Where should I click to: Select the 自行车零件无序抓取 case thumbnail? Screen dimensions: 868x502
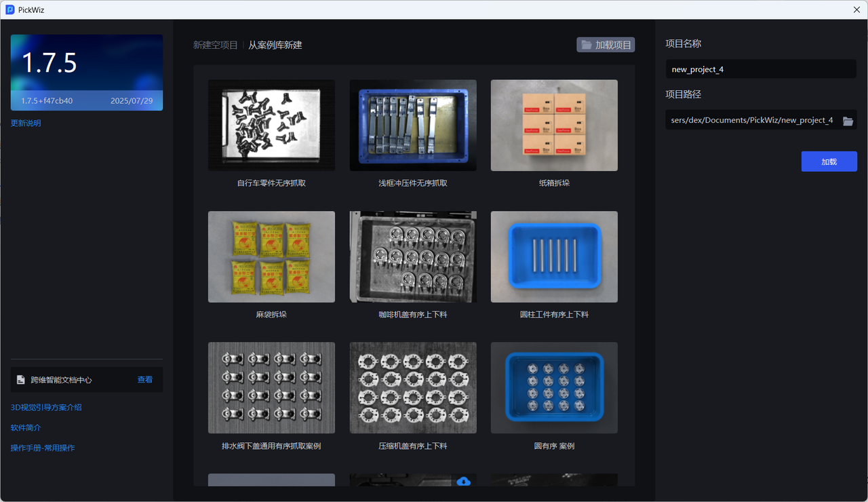[x=271, y=125]
